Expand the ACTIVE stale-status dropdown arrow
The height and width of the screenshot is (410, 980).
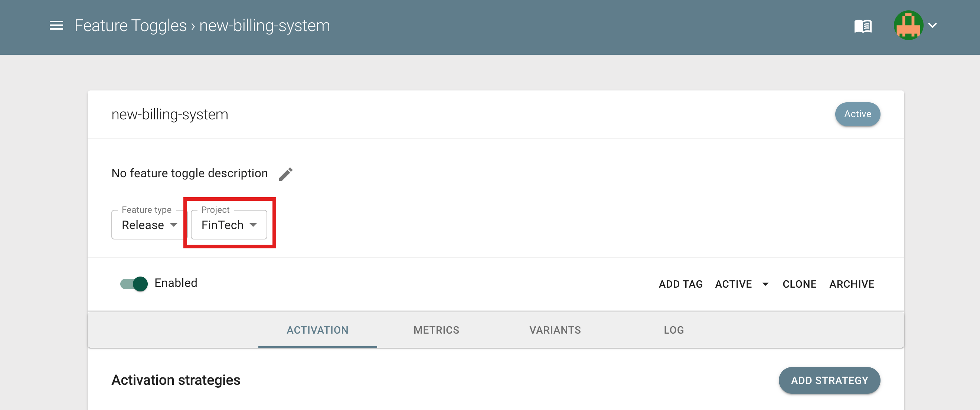pos(765,284)
